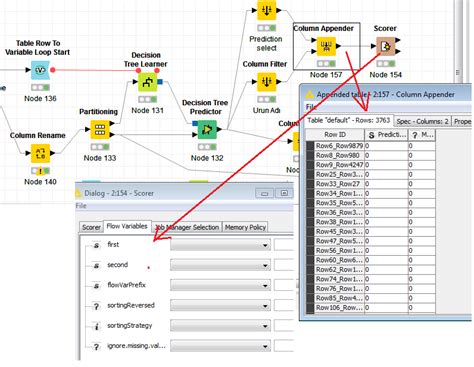The height and width of the screenshot is (367, 474).
Task: Expand the 'second' variable dropdown
Action: click(x=220, y=265)
